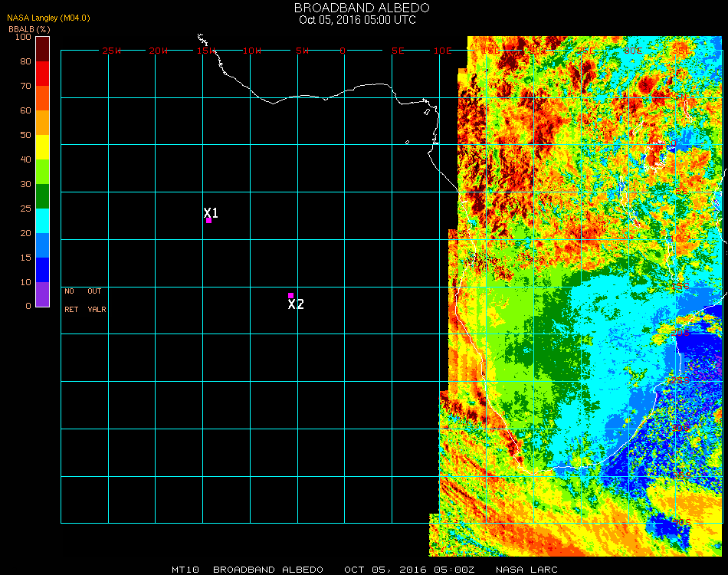Screen dimensions: 728x575
Task: Select the deep blue 10-15 colorbar swatch
Action: [43, 270]
